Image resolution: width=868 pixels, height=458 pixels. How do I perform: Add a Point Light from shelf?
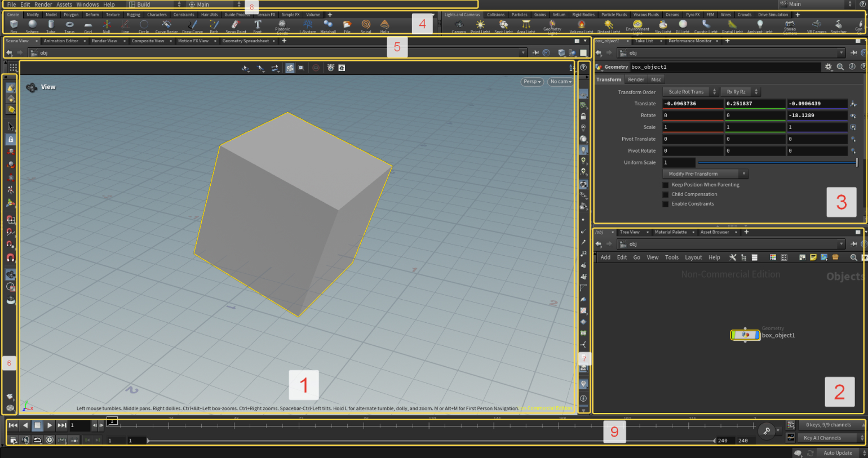(x=480, y=25)
